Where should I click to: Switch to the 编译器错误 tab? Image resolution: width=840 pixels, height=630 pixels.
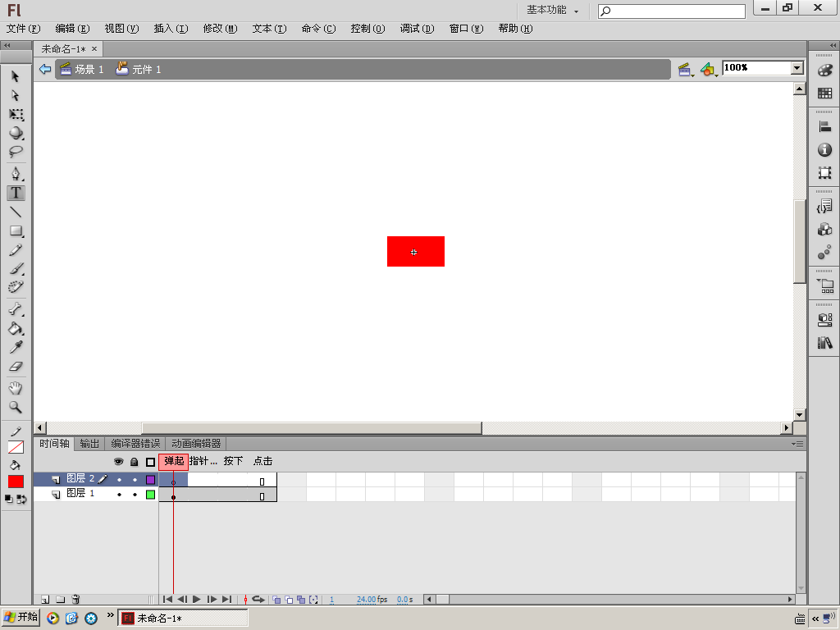click(x=135, y=444)
